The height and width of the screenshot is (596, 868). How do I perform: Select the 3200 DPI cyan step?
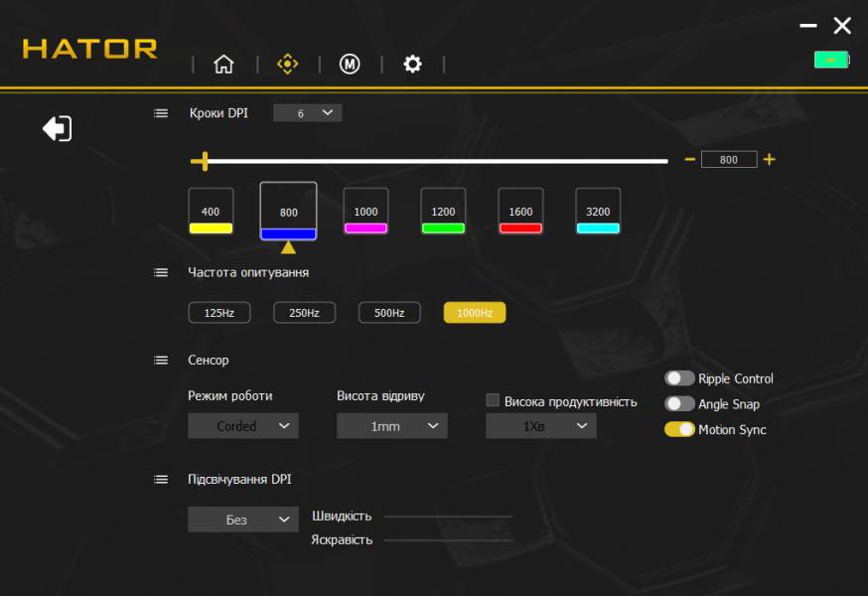(x=598, y=211)
